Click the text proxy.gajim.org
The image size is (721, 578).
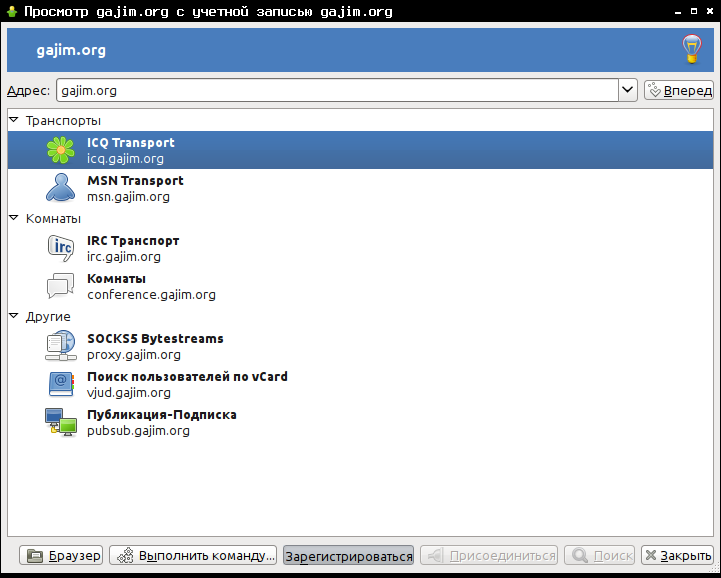click(134, 355)
